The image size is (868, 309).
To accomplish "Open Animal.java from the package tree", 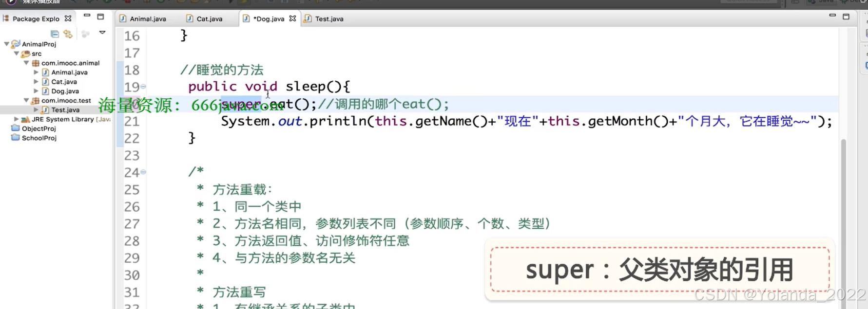I will pos(69,73).
